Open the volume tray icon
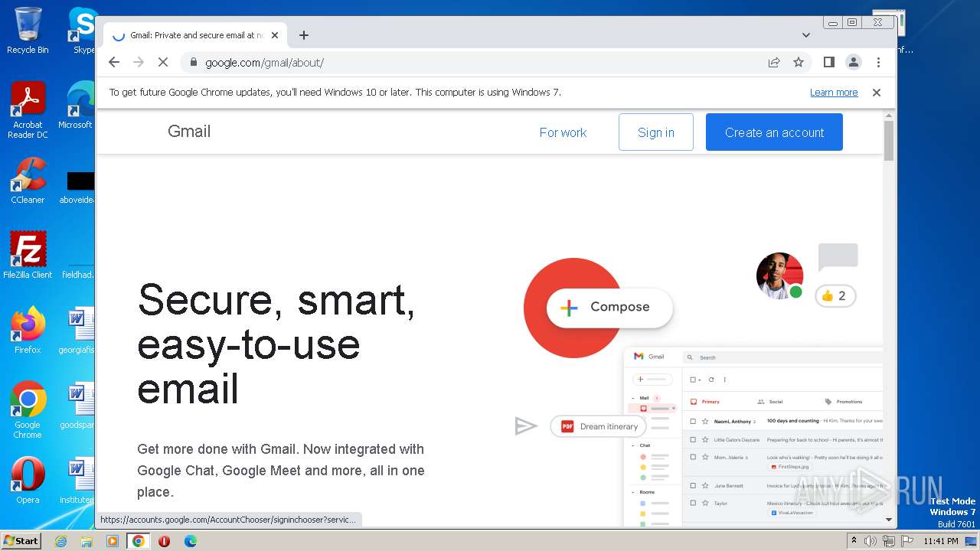The image size is (980, 551). (871, 541)
